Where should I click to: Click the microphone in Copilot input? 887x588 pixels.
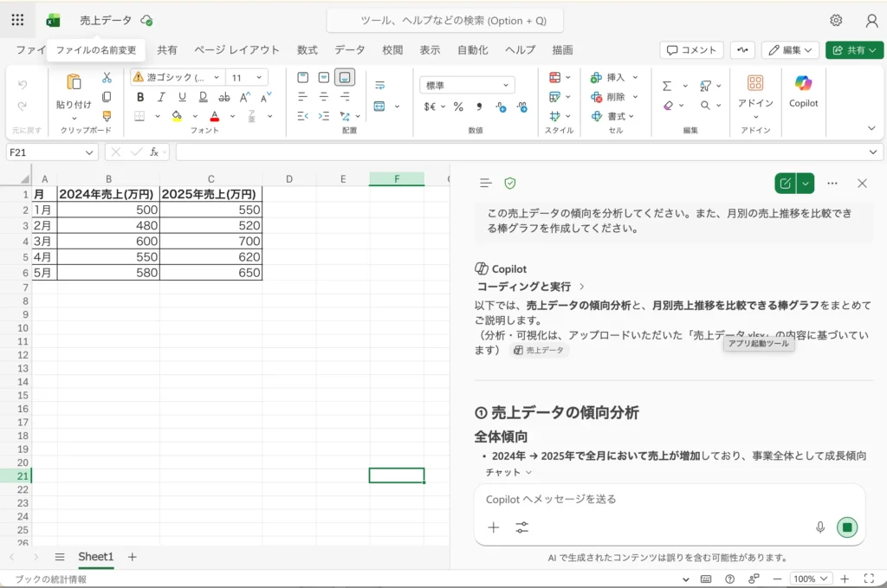pos(820,527)
